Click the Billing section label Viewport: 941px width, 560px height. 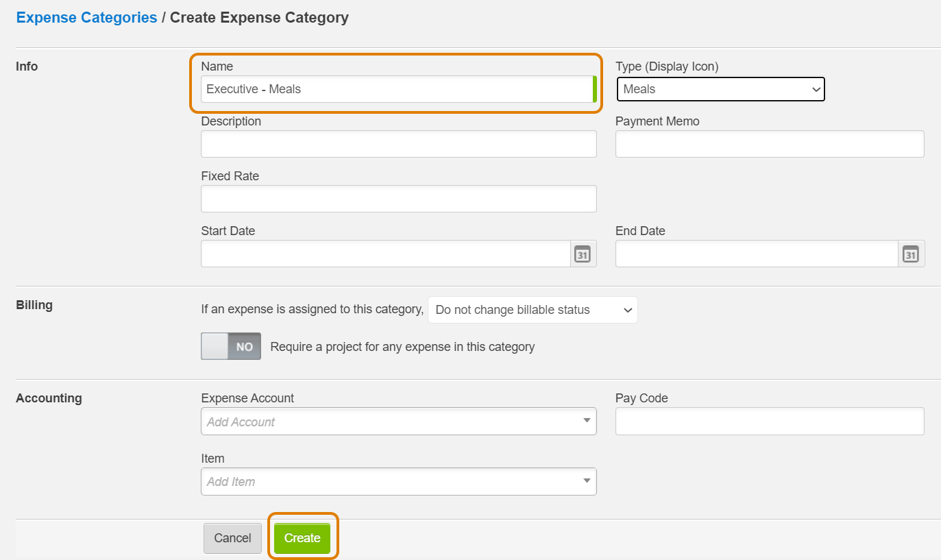pos(34,305)
